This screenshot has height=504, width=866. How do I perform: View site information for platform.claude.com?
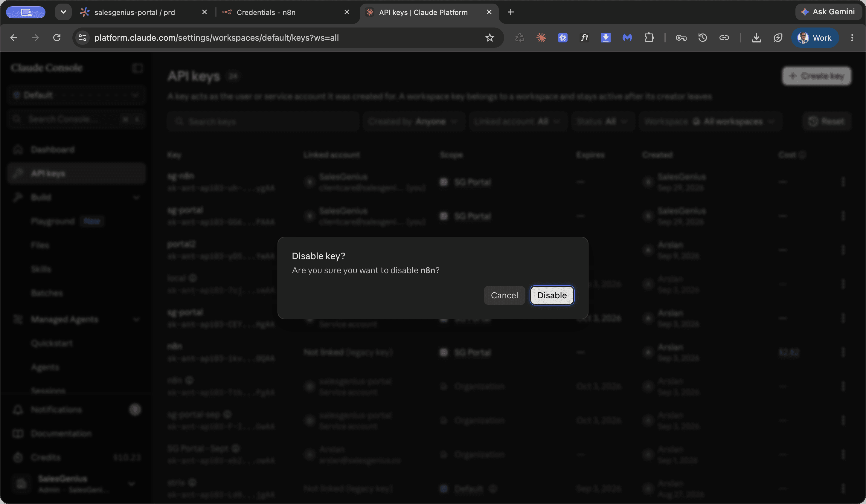click(83, 38)
